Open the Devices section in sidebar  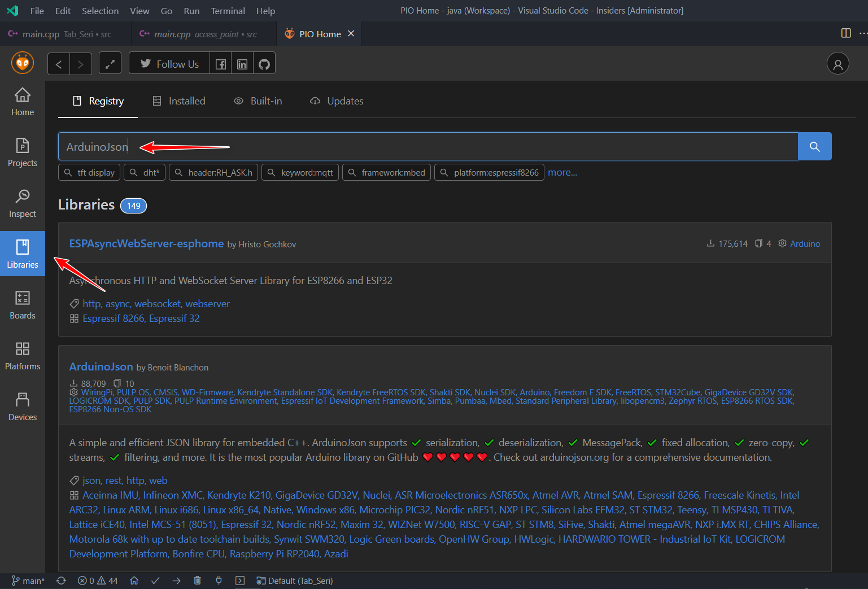tap(23, 407)
